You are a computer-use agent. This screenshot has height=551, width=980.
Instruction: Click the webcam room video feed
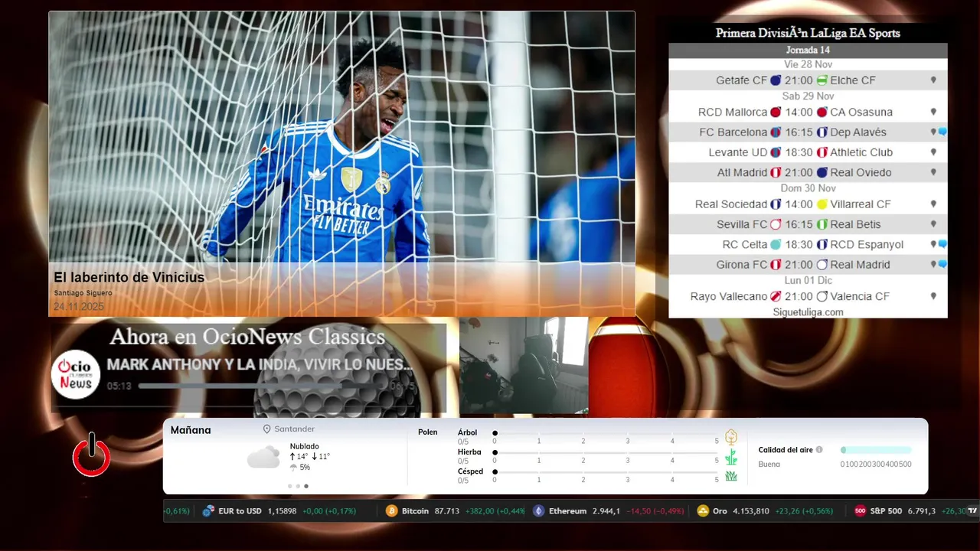[x=524, y=366]
